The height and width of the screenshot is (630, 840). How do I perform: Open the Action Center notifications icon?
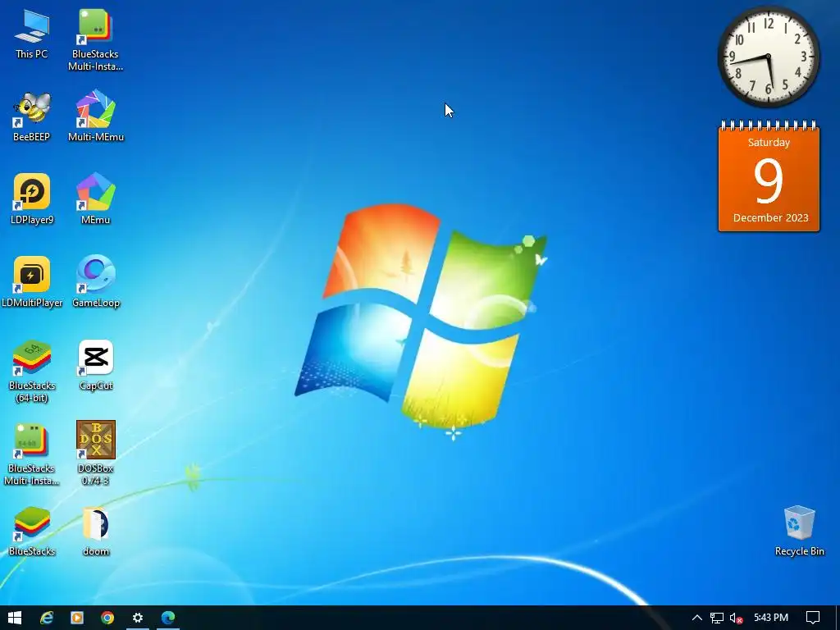pos(813,618)
